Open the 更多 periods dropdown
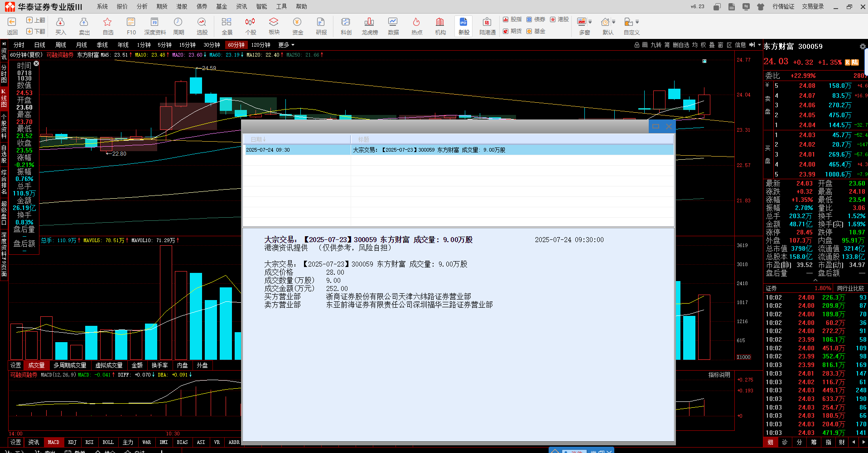 [x=286, y=45]
